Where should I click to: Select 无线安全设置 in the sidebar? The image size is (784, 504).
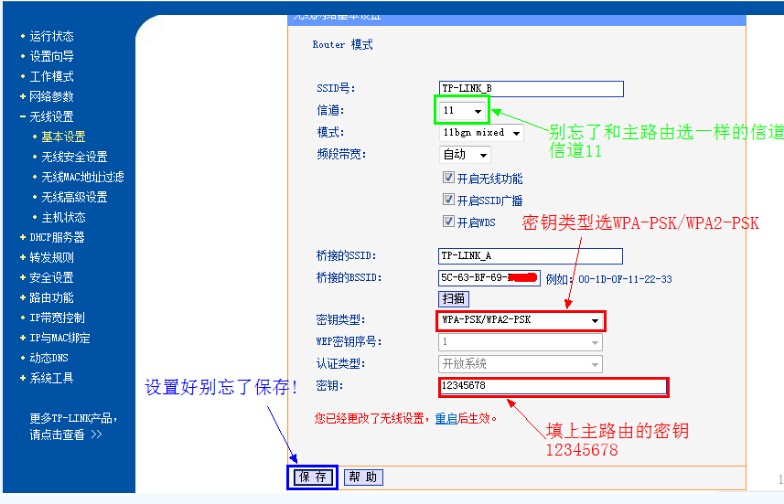click(x=74, y=156)
